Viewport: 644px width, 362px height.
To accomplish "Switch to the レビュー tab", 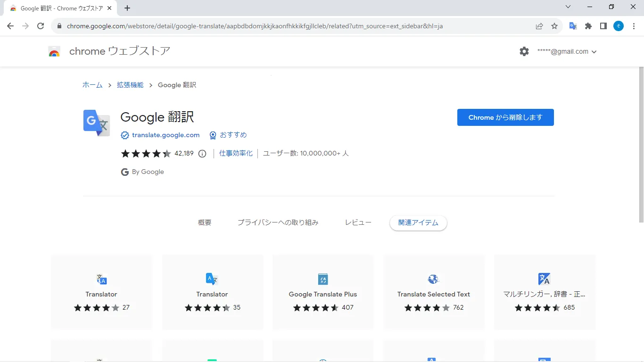I will (x=358, y=222).
